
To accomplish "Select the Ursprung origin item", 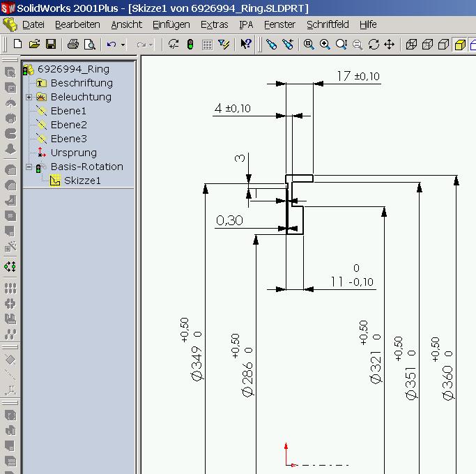I will pos(74,153).
